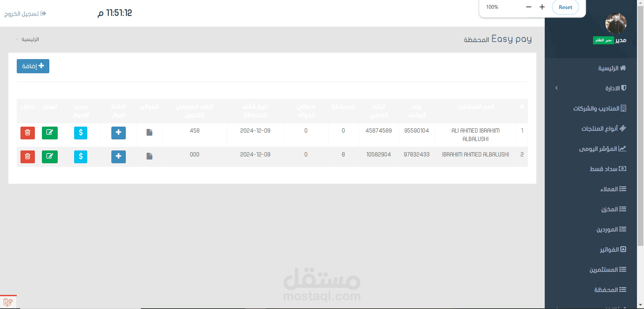This screenshot has width=644, height=309.
Task: Withdraw funds for IBRAHIM AHMED ALBALUSHI
Action: (x=80, y=157)
